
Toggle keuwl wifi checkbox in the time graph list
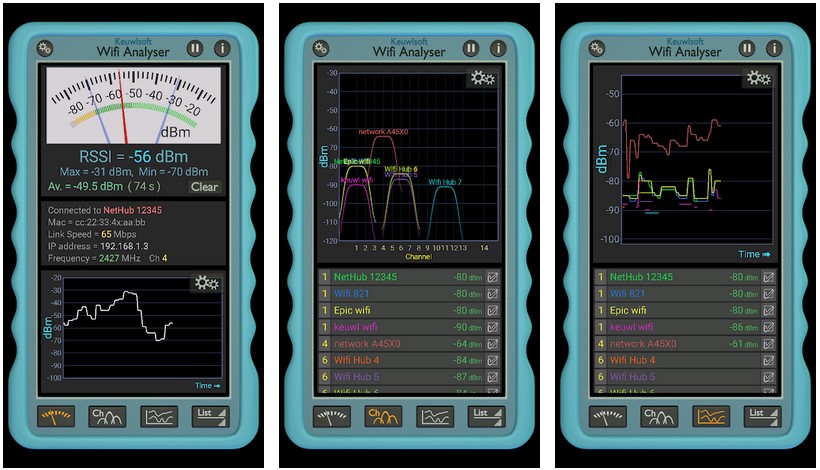(768, 327)
